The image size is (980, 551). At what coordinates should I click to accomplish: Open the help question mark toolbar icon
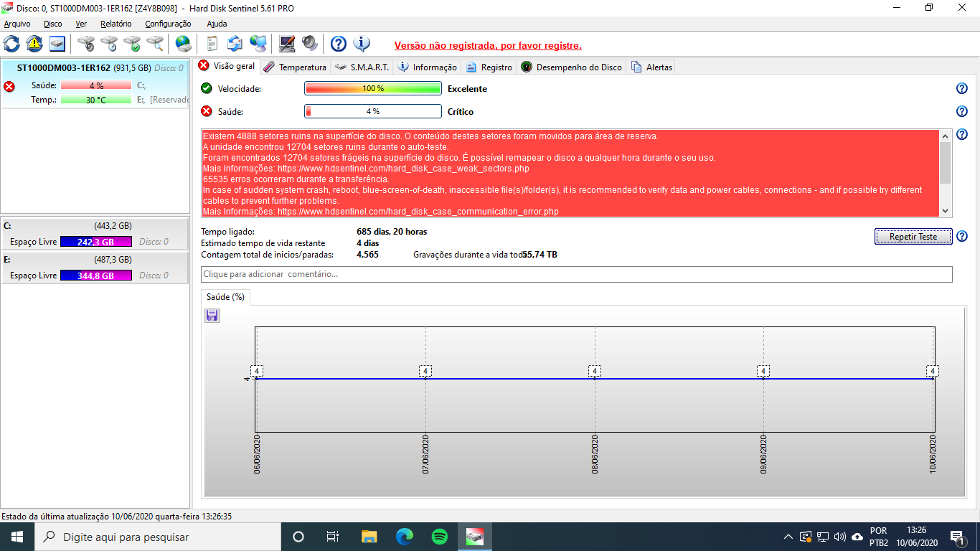pyautogui.click(x=339, y=44)
